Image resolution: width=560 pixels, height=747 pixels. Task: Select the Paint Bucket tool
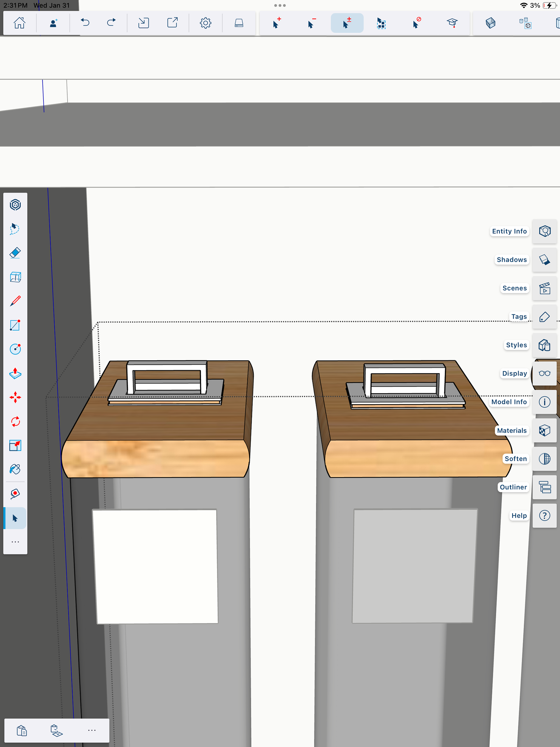pyautogui.click(x=15, y=469)
